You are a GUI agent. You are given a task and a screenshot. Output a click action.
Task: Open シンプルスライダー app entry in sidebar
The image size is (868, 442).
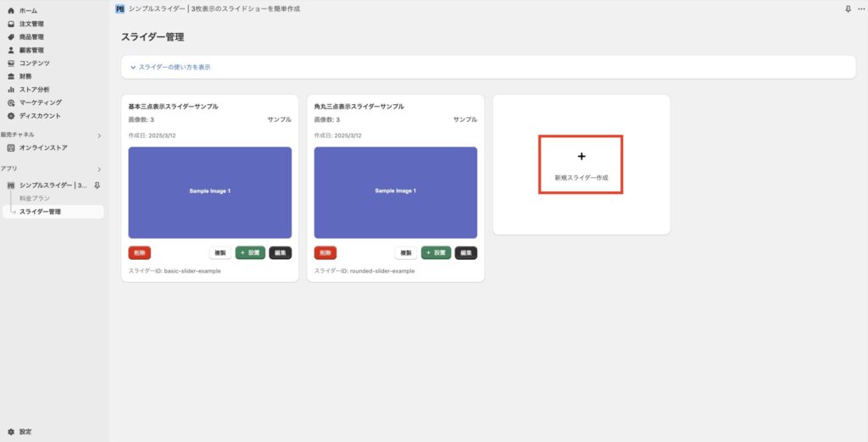(x=53, y=186)
